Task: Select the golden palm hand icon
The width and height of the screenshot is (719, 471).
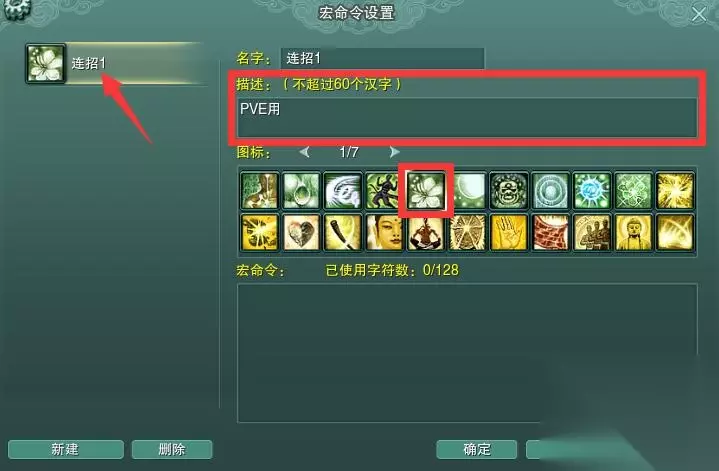Action: (509, 232)
